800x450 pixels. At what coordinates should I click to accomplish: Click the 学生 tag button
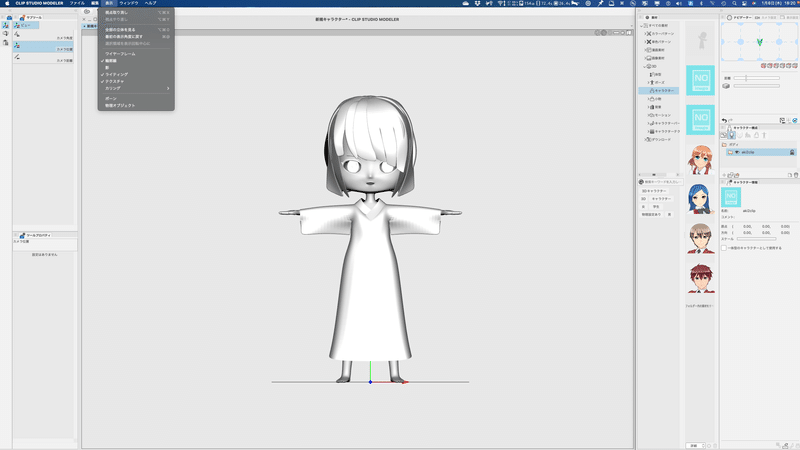coord(656,207)
